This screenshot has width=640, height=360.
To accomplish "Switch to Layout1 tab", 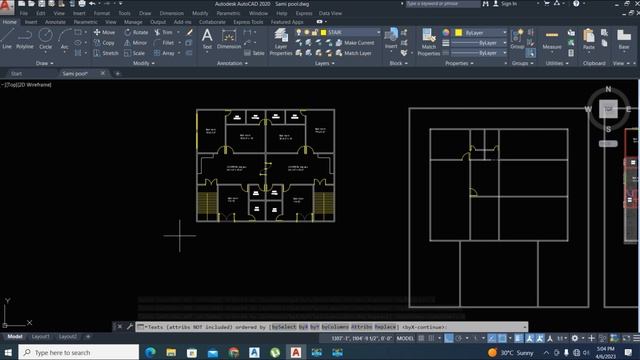I will 40,337.
